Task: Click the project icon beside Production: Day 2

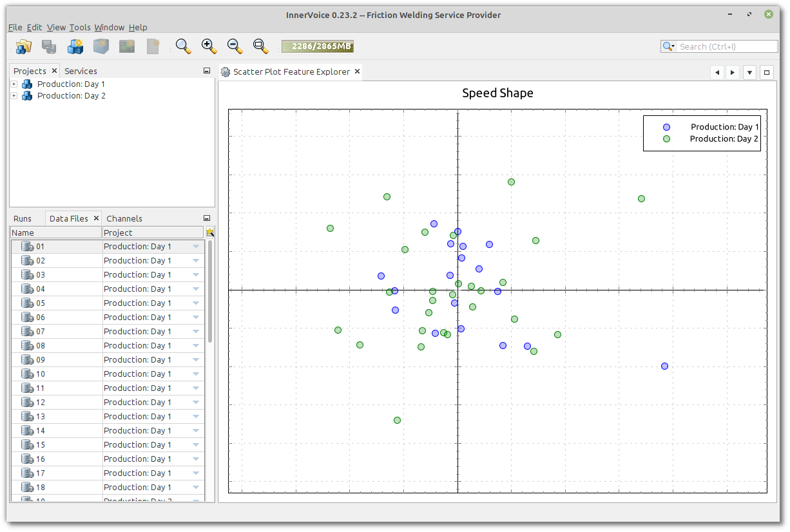Action: tap(27, 96)
